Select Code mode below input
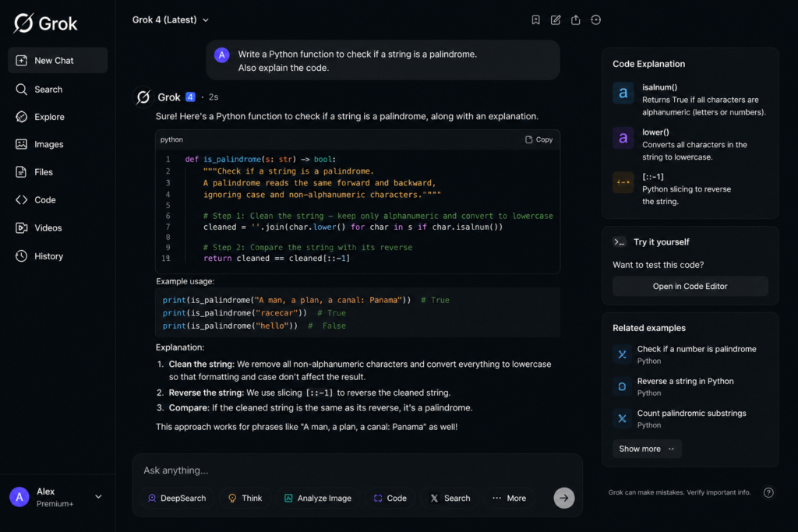 tap(390, 498)
